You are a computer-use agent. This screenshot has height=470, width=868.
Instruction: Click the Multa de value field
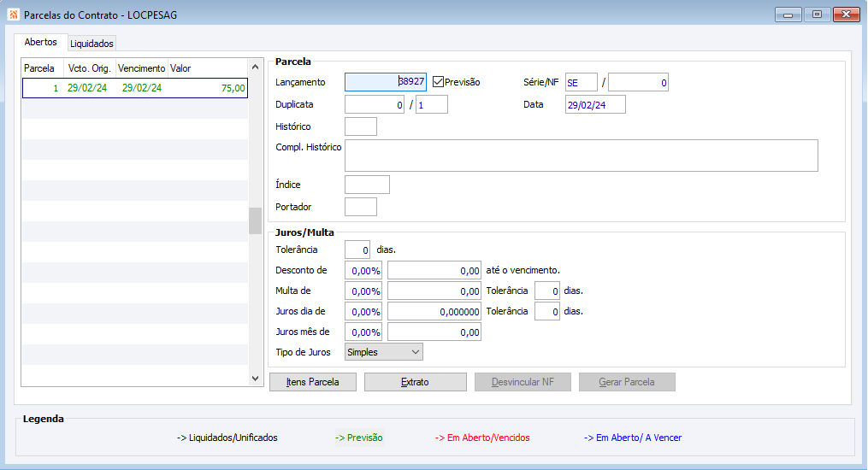[x=434, y=291]
